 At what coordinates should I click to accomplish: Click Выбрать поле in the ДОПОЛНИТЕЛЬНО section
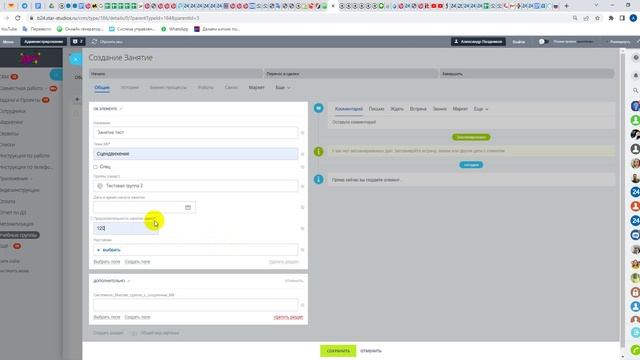[x=107, y=317]
